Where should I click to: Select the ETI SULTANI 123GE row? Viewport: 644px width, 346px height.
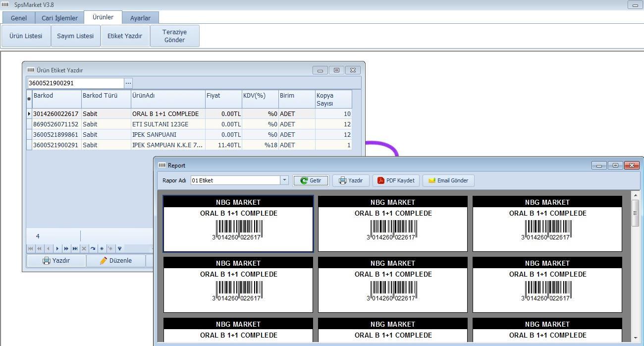coord(189,124)
